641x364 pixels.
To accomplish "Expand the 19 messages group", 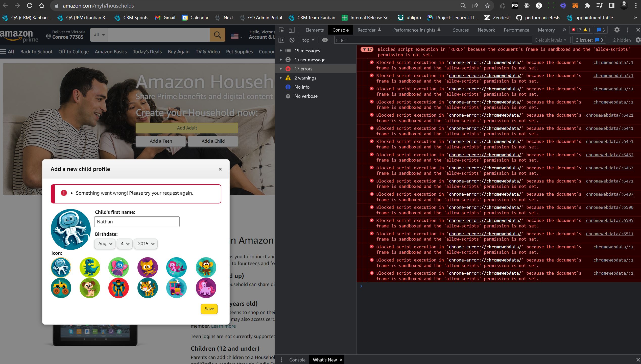I will [280, 51].
